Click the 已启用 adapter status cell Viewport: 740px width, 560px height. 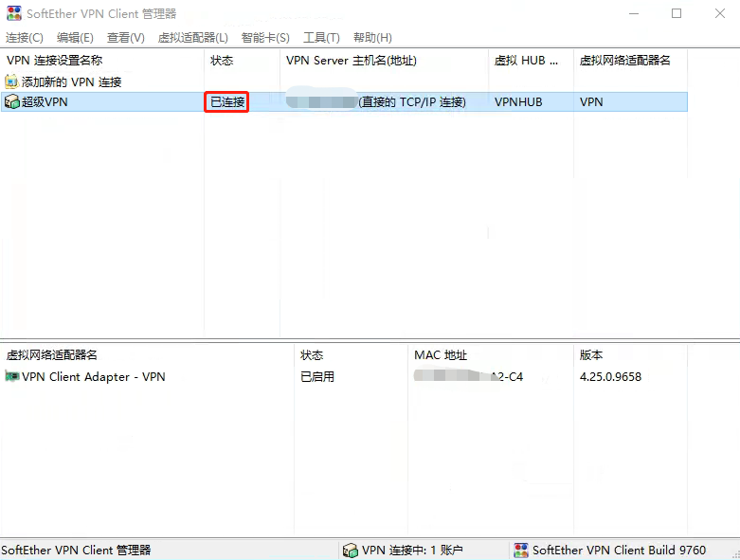pyautogui.click(x=317, y=376)
